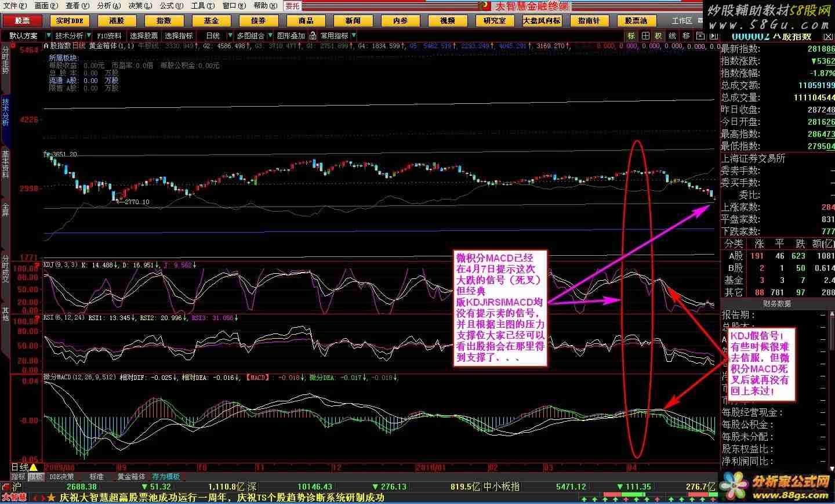Switch to 技术分析 side tab
The height and width of the screenshot is (504, 835).
[5, 113]
